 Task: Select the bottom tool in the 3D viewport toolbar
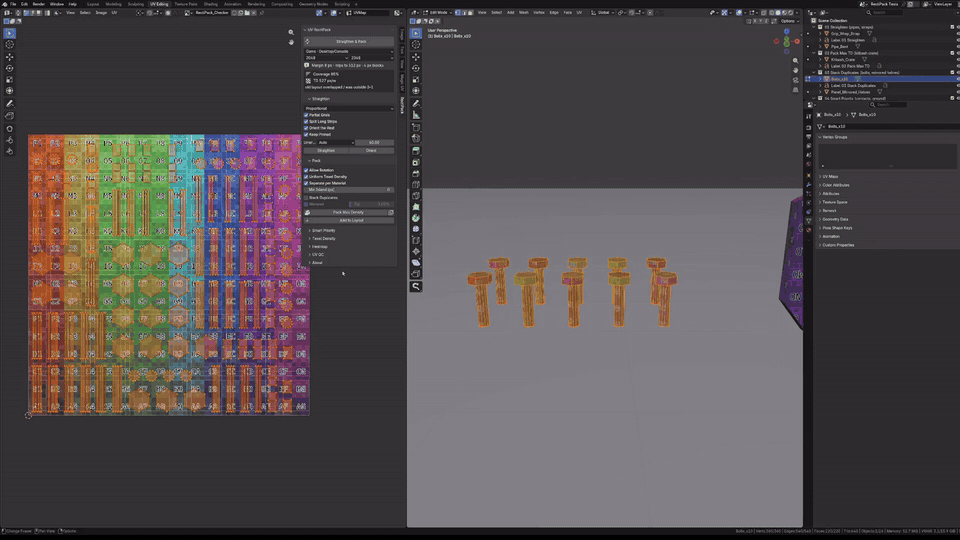click(x=416, y=286)
